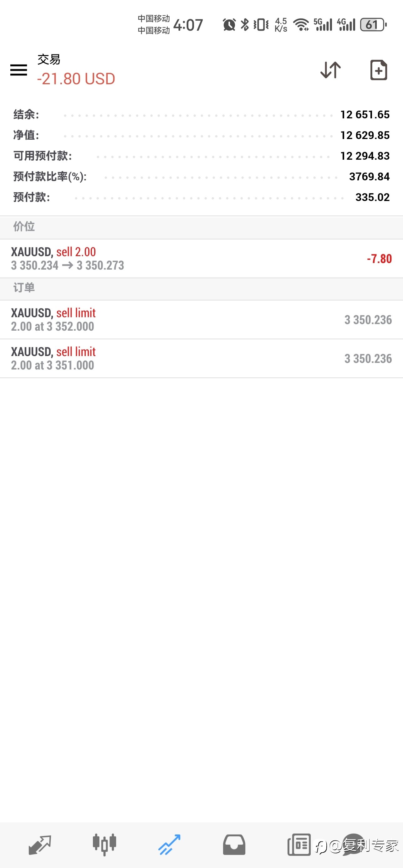
Task: Open the Messages chat bubble icon
Action: click(x=354, y=845)
